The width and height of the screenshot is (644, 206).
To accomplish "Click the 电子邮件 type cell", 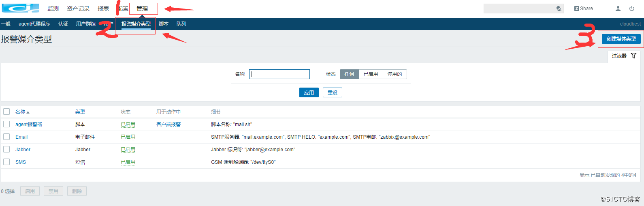I will tap(85, 137).
